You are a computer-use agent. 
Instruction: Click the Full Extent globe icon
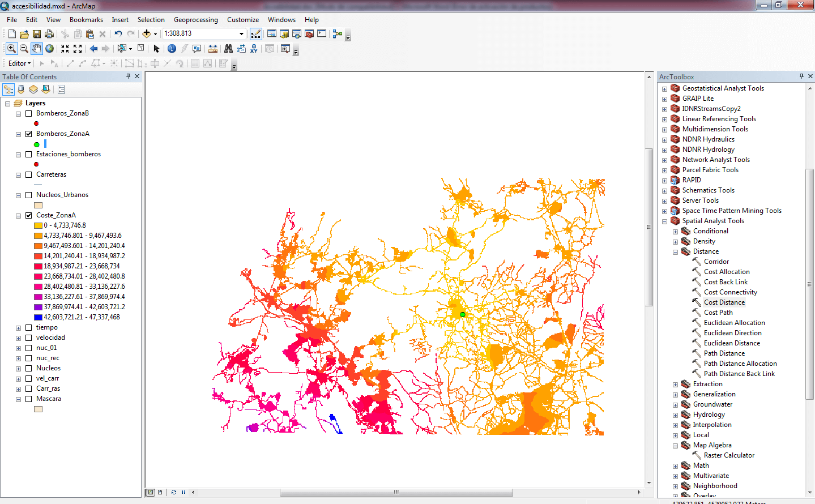[50, 49]
